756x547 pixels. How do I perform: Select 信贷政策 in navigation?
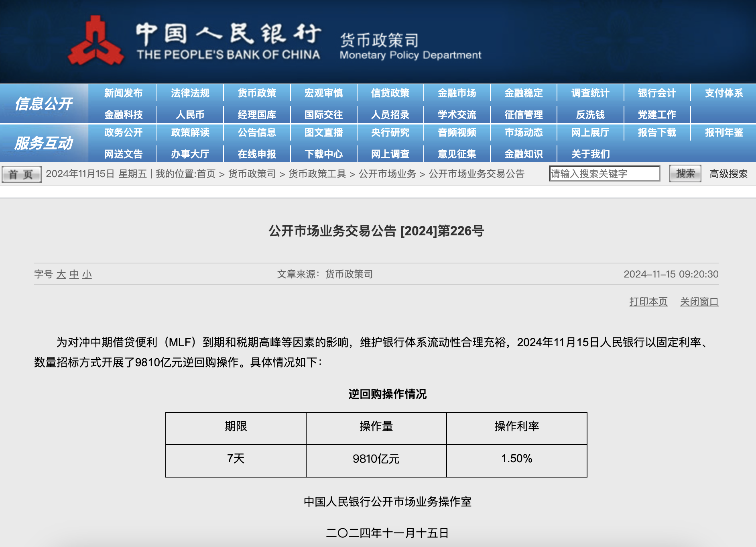coord(390,93)
